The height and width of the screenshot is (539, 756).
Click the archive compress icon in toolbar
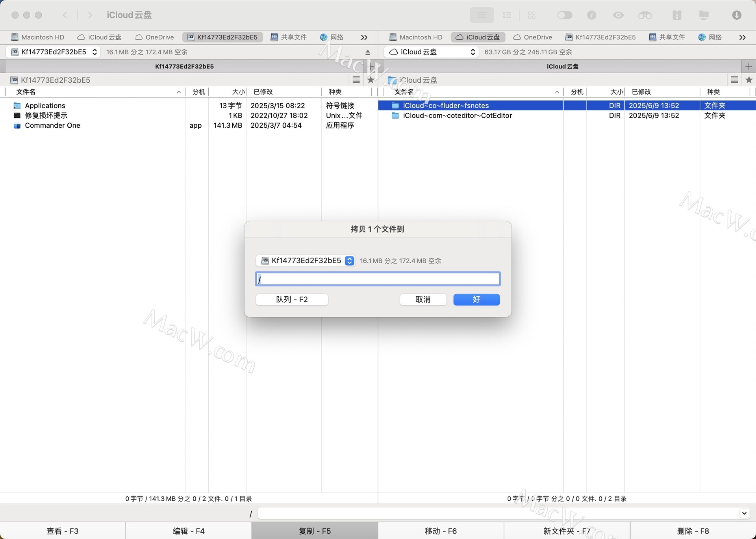(x=677, y=15)
